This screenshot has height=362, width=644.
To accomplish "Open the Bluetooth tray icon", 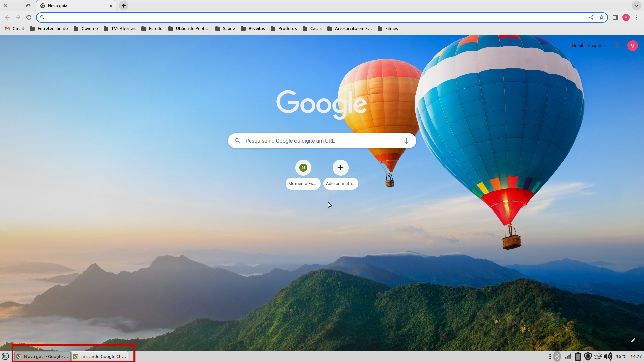I will pos(557,356).
